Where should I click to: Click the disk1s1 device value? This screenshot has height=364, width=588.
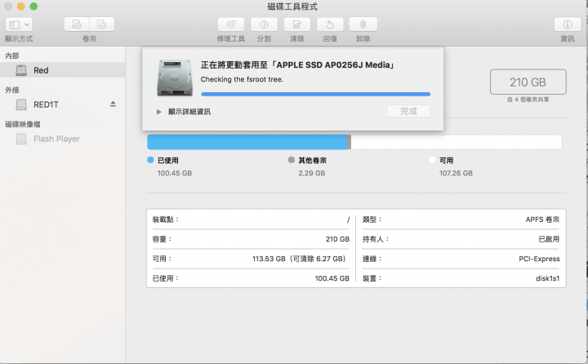coord(547,278)
